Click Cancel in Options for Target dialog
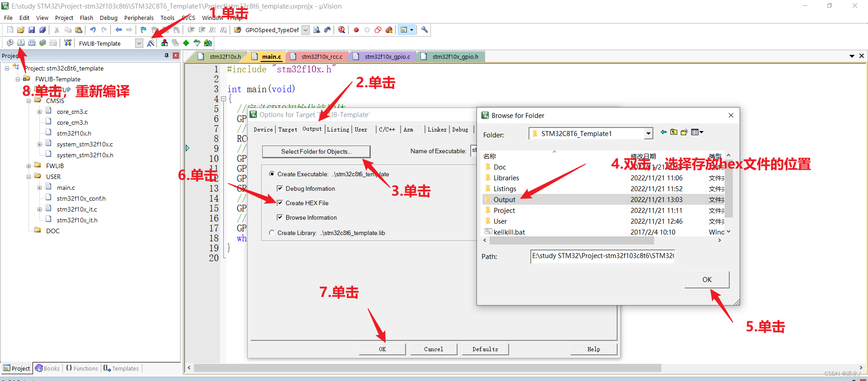The height and width of the screenshot is (381, 868). [x=434, y=349]
